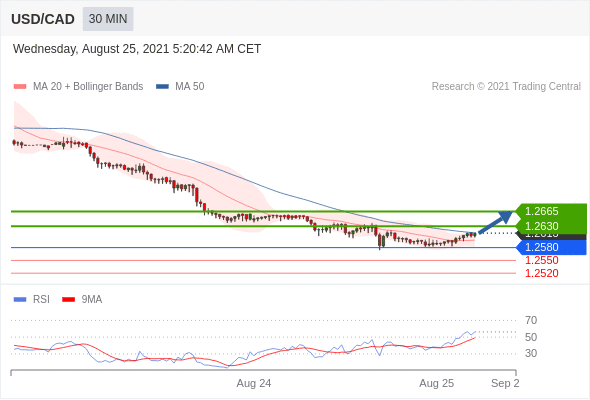Click the 9MA red legend swatch
The image size is (590, 400).
(x=68, y=300)
